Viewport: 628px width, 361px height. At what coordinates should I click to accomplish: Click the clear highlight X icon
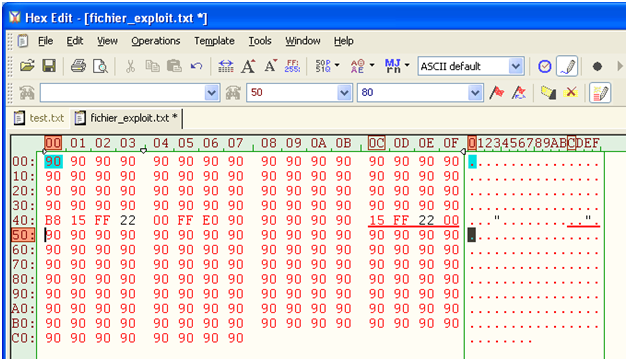[x=571, y=93]
